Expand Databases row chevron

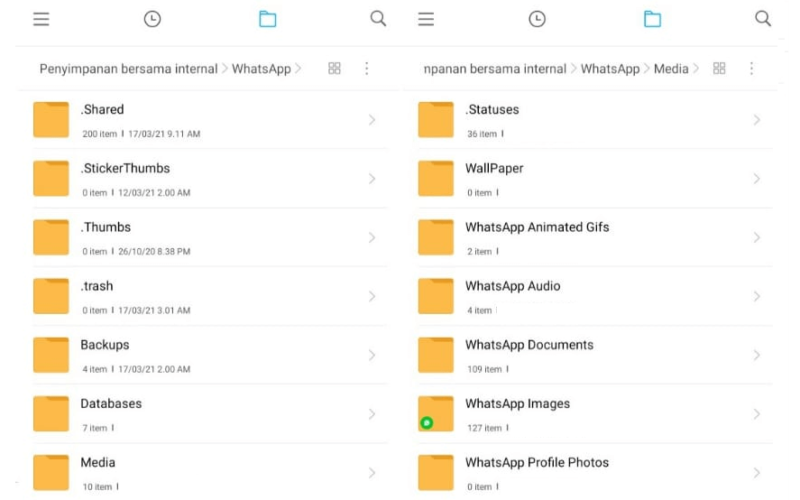pyautogui.click(x=372, y=414)
